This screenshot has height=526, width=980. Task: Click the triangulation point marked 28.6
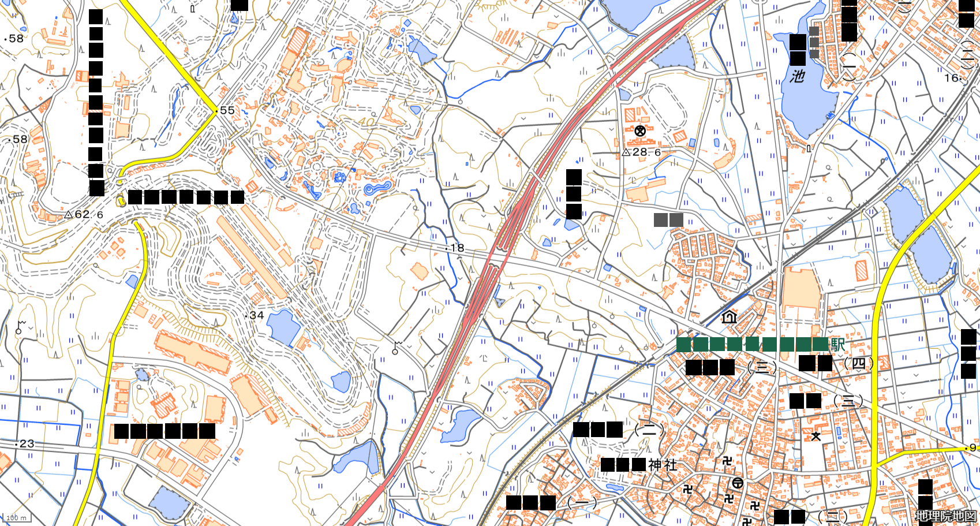point(626,152)
